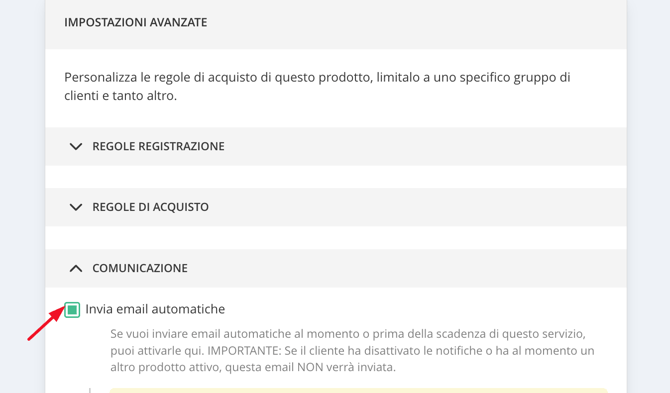Viewport: 670px width, 393px height.
Task: Click the COMUNICAZIONE section title text
Action: 140,268
